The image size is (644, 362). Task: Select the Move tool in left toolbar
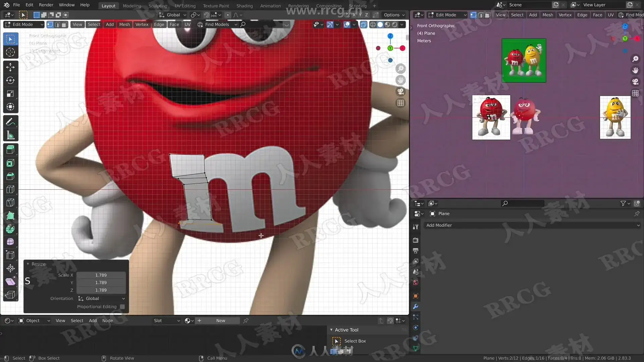(10, 67)
